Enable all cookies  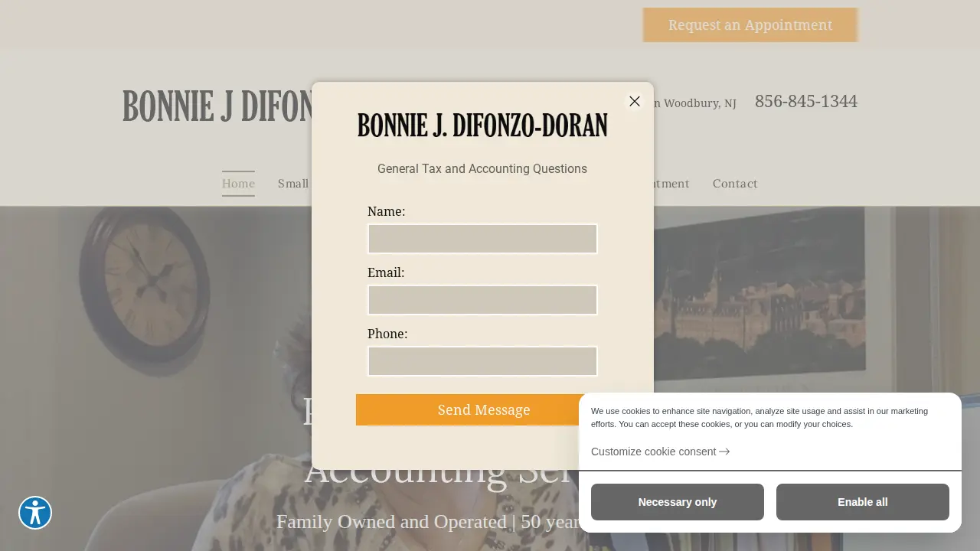click(863, 502)
